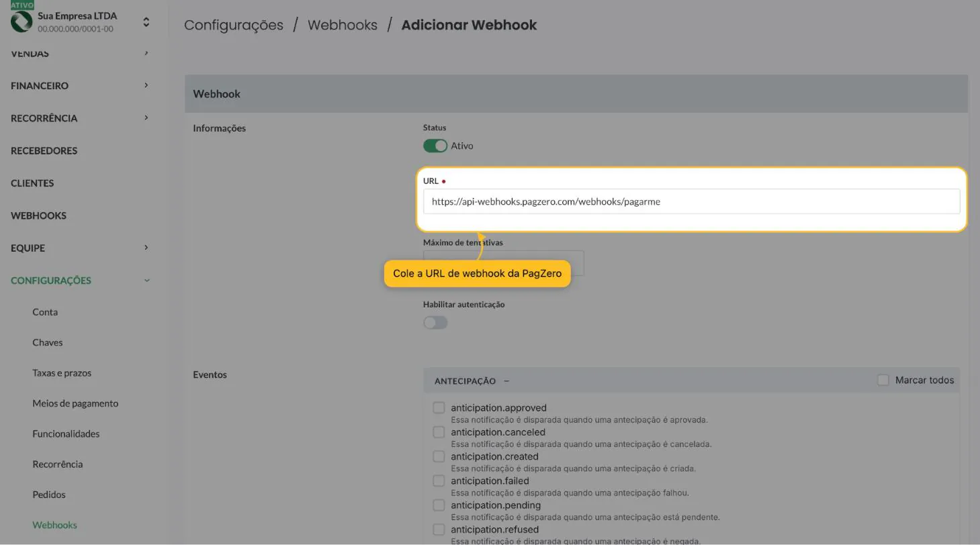980x545 pixels.
Task: Open Meios de pagamento settings
Action: (x=75, y=403)
